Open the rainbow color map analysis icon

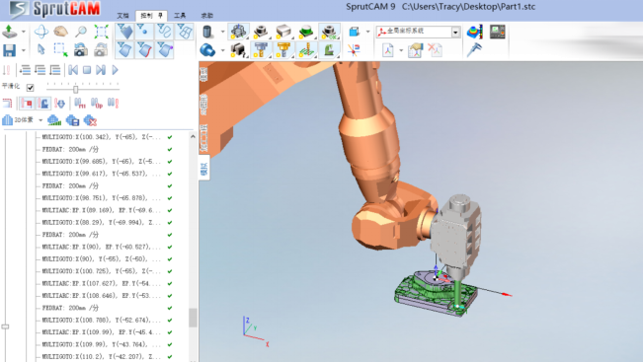[x=474, y=32]
